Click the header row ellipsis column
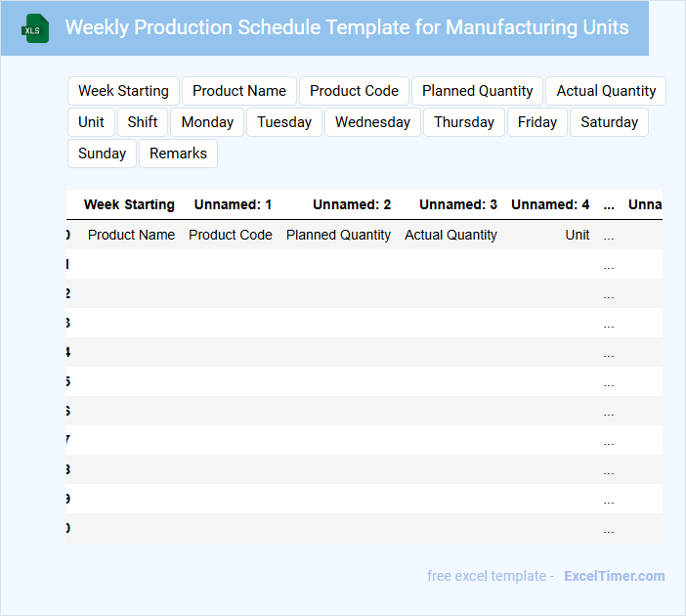Screen dimensions: 686x616 coord(609,205)
